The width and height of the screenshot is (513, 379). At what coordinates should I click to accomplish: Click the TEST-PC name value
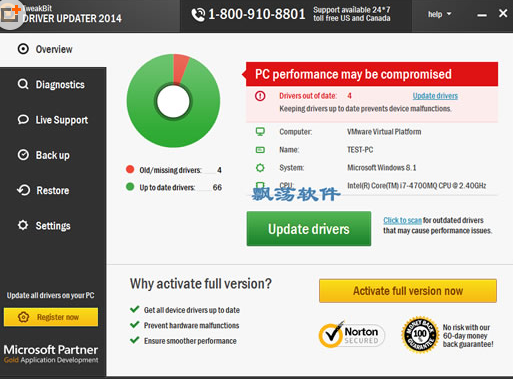360,150
